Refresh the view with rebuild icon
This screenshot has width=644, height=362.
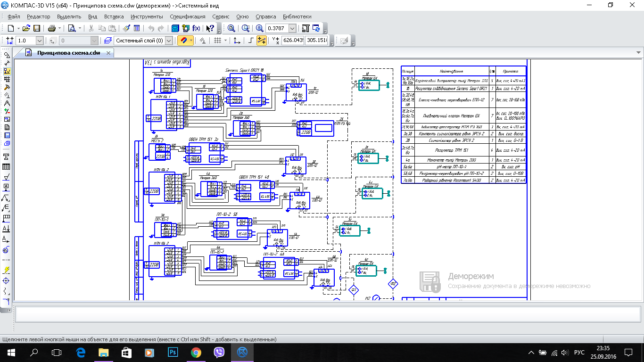[x=316, y=28]
